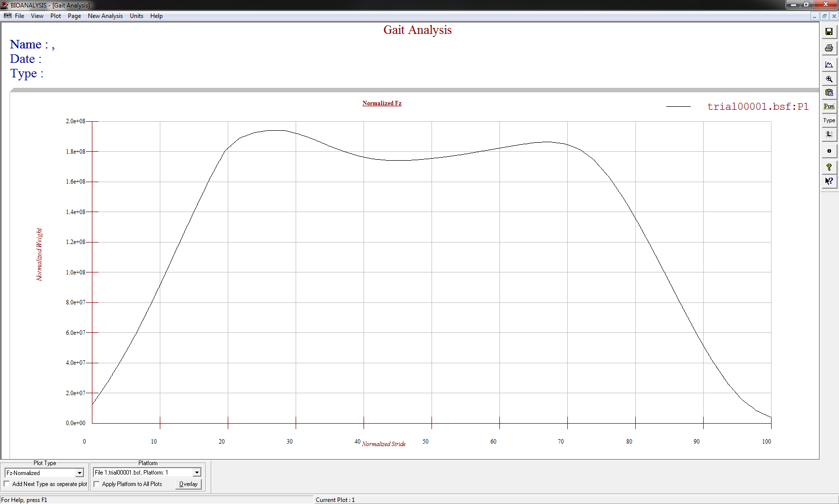
Task: Click the Type toolbar button
Action: [x=829, y=120]
